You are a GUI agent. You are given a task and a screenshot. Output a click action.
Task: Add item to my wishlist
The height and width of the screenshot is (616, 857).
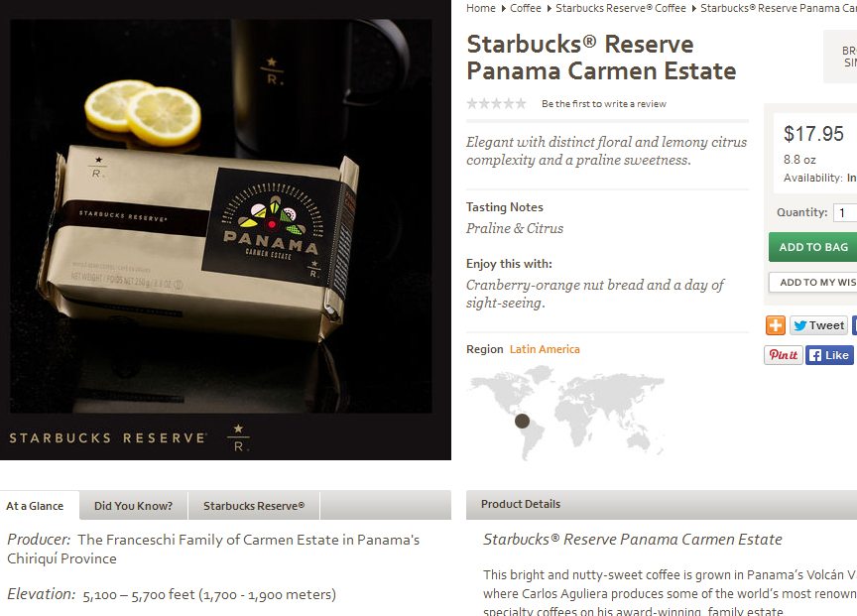tap(812, 282)
